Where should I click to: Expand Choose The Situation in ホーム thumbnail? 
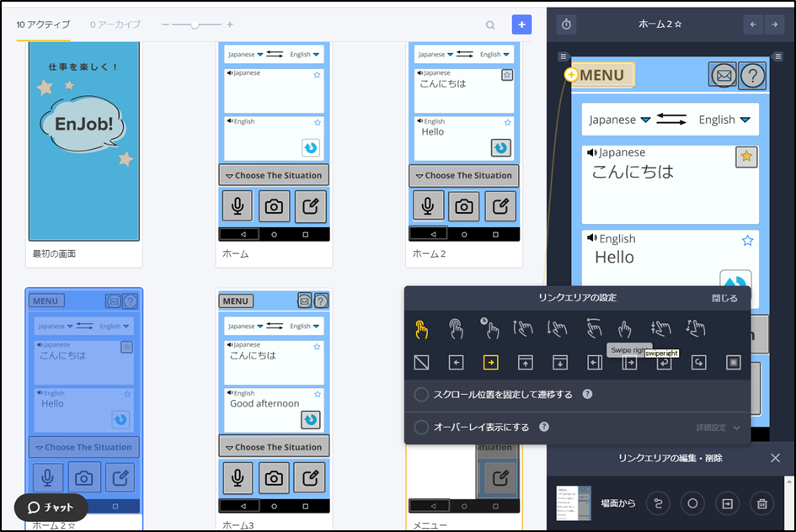click(274, 175)
